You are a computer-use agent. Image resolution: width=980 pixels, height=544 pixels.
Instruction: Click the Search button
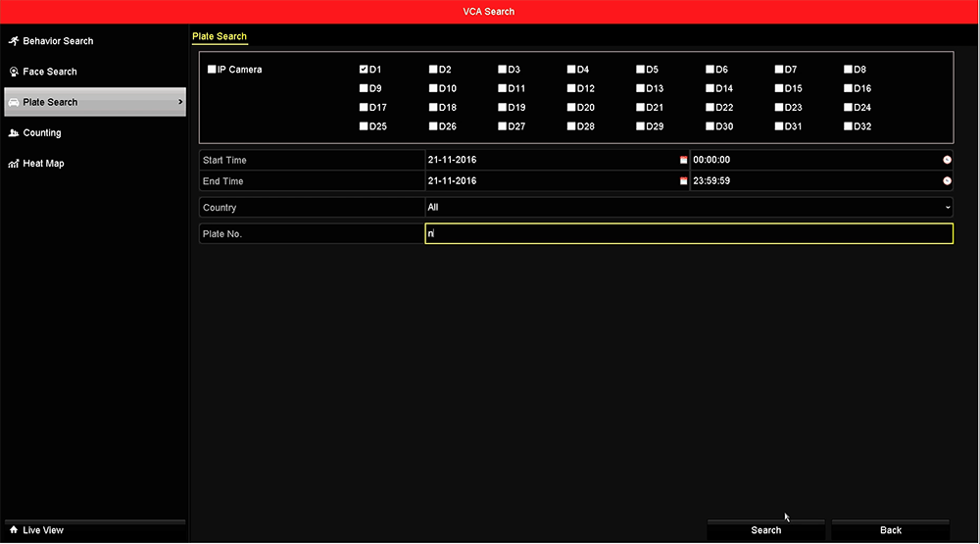[x=765, y=530]
